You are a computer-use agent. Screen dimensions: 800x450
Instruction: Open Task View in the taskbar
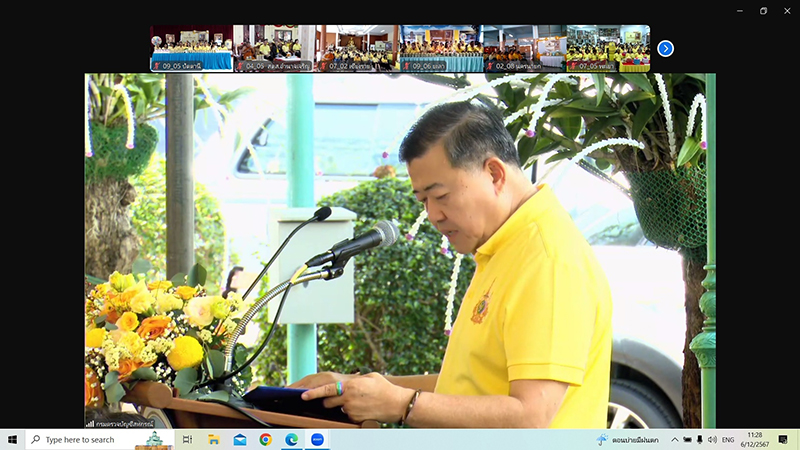pos(187,439)
